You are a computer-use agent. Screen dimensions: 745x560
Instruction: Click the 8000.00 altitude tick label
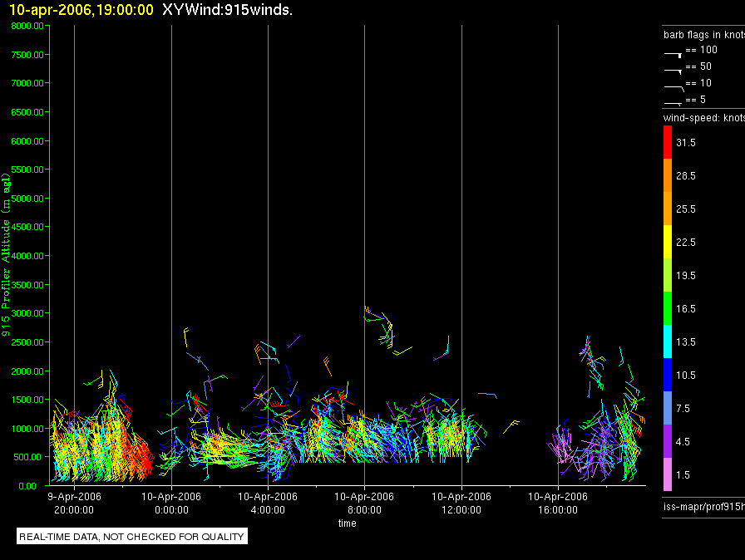[27, 26]
